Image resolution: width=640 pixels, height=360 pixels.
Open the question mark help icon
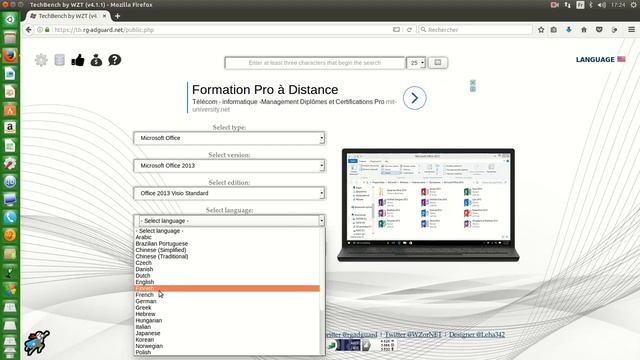click(x=115, y=60)
